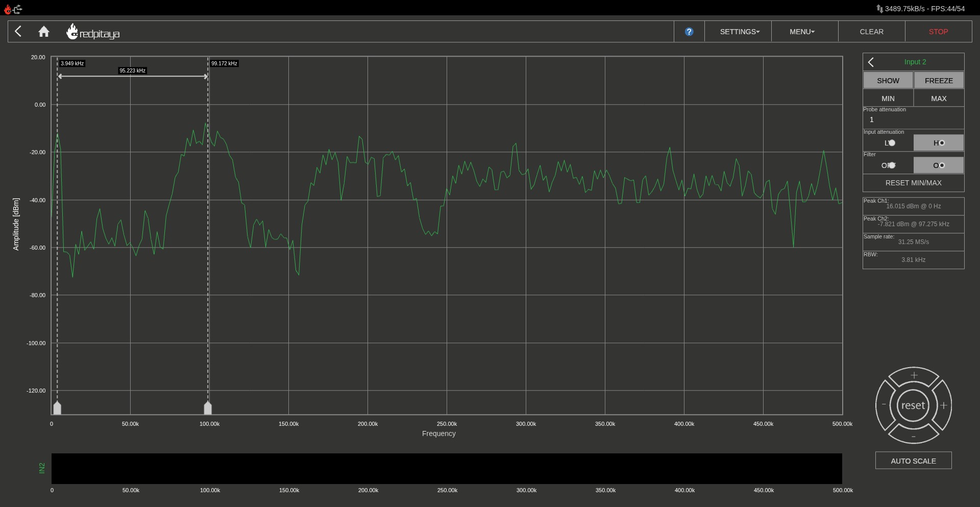
Task: Click the branching connection icon near the flame
Action: [17, 9]
